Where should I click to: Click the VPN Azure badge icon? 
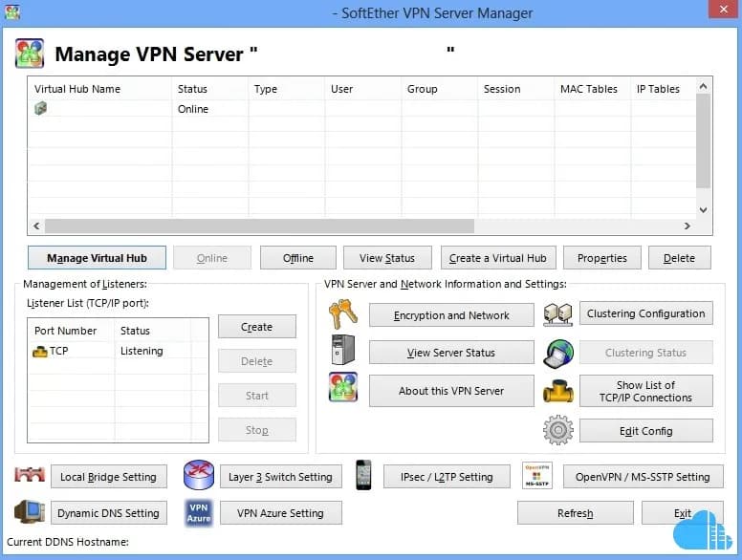[x=199, y=513]
